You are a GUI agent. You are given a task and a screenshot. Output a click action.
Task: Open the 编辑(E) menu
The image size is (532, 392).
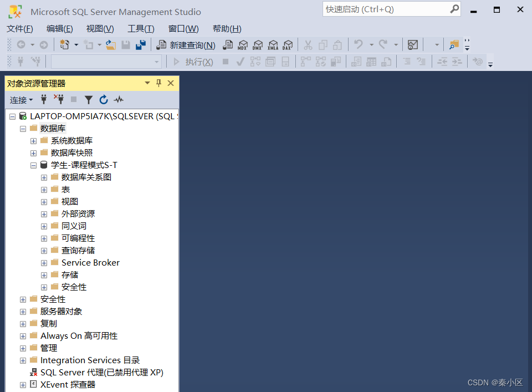60,29
